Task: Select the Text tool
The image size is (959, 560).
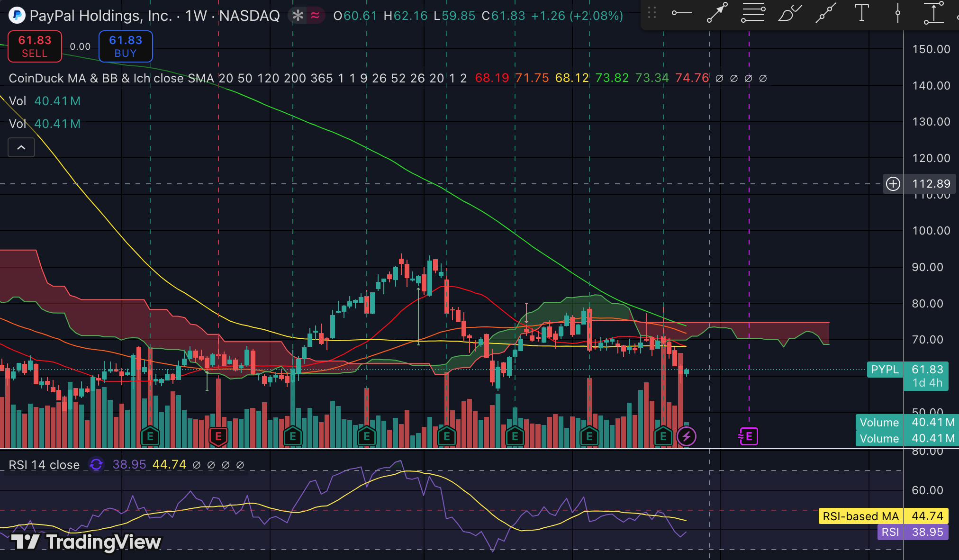Action: [861, 13]
